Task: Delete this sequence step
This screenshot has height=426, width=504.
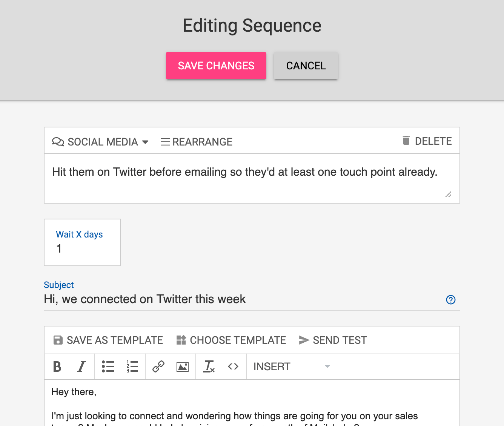Action: coord(427,141)
